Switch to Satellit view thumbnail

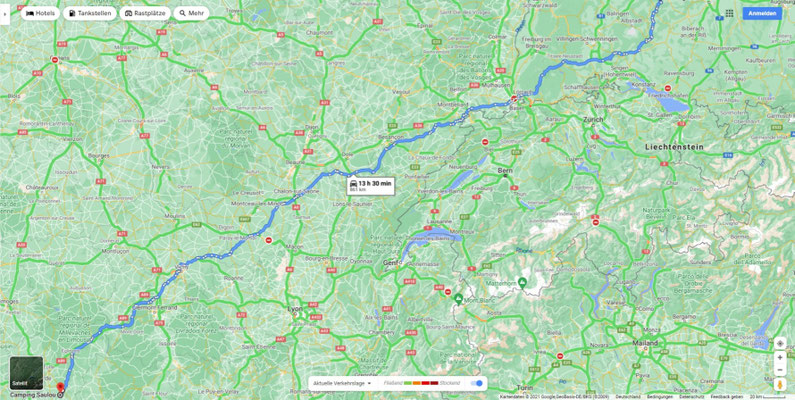point(26,373)
